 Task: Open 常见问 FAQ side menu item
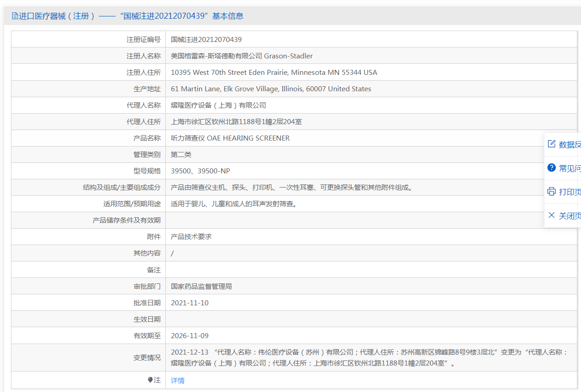click(564, 168)
